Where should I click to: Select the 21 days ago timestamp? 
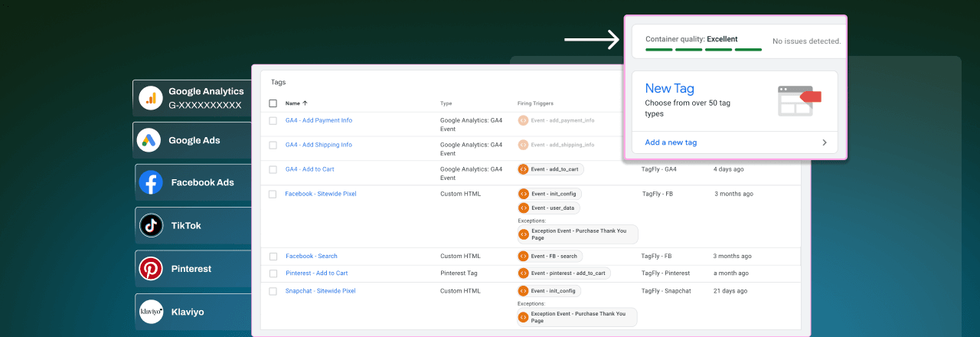click(x=731, y=291)
